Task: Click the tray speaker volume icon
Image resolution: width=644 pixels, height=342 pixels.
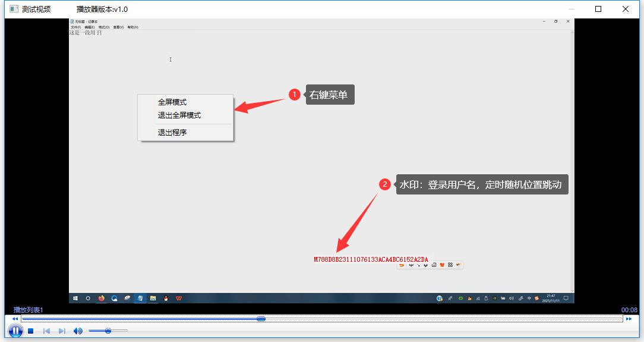Action: pyautogui.click(x=512, y=299)
